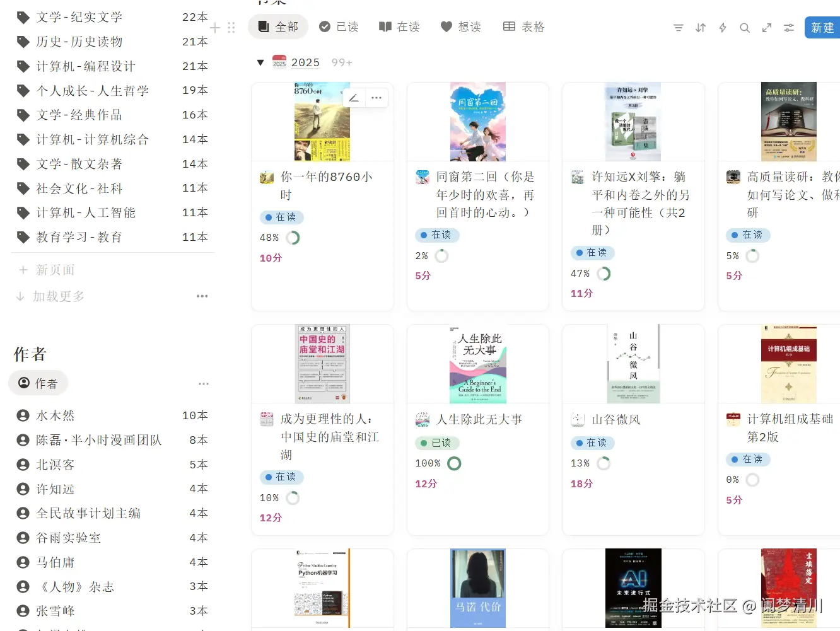Click the plus icon beside the tabs

[x=215, y=28]
